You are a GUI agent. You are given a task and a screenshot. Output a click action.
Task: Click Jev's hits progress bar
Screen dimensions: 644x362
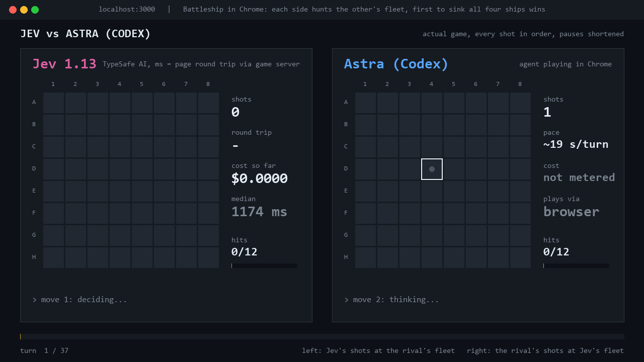(x=264, y=265)
